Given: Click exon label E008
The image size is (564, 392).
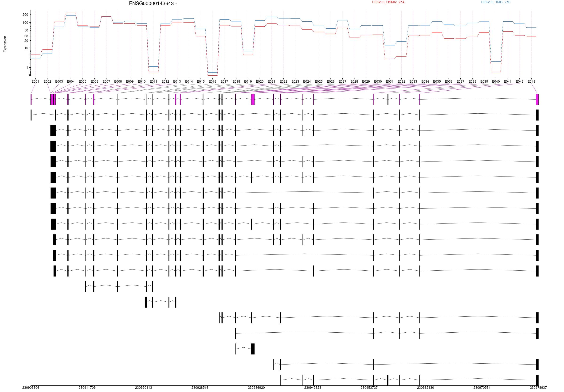Looking at the screenshot, I should 118,81.
